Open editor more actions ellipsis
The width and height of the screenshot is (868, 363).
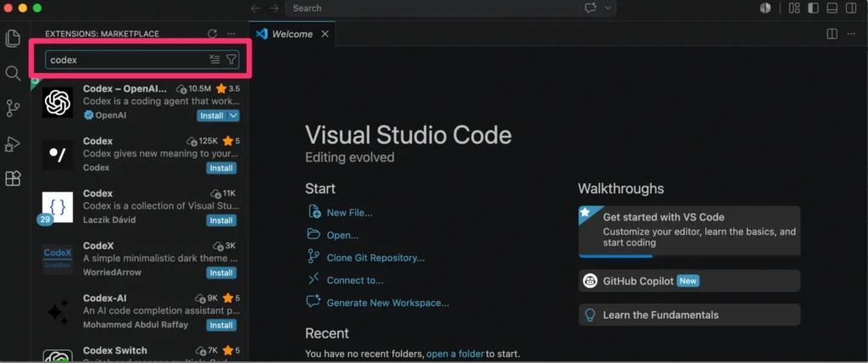point(851,34)
